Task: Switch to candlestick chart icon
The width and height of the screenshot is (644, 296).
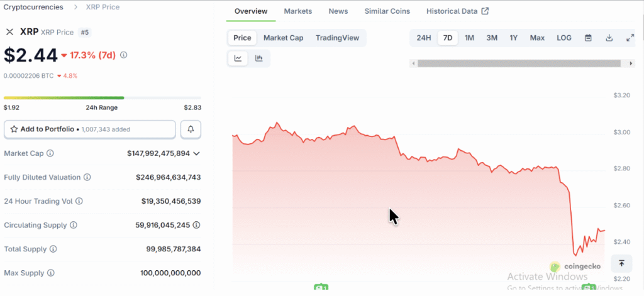Action: (x=259, y=58)
